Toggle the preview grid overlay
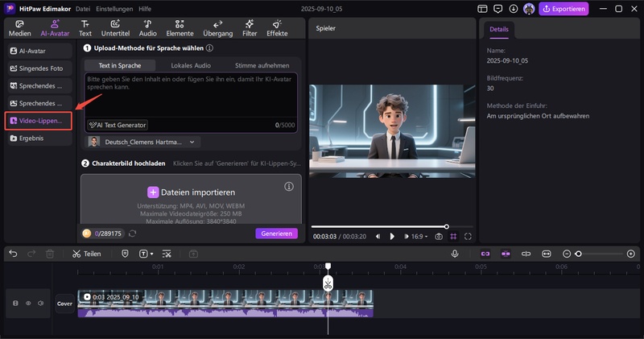644x339 pixels. tap(453, 236)
